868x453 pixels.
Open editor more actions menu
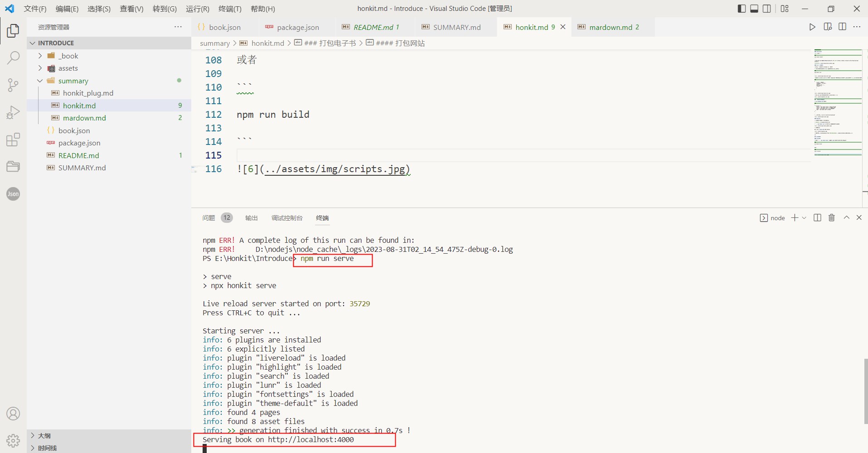(x=857, y=27)
